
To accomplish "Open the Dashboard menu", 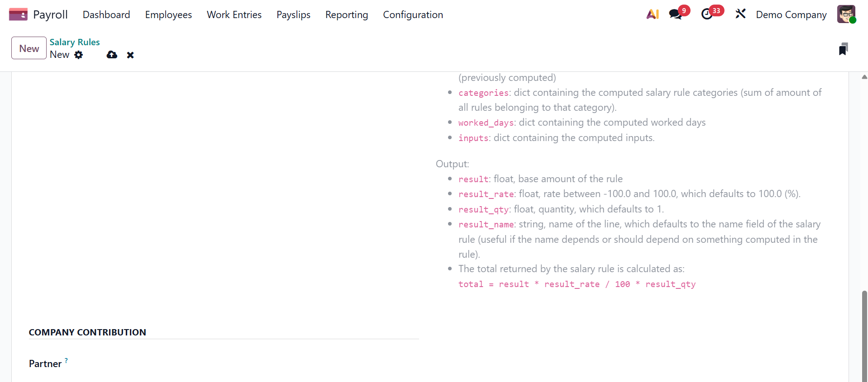I will click(106, 14).
